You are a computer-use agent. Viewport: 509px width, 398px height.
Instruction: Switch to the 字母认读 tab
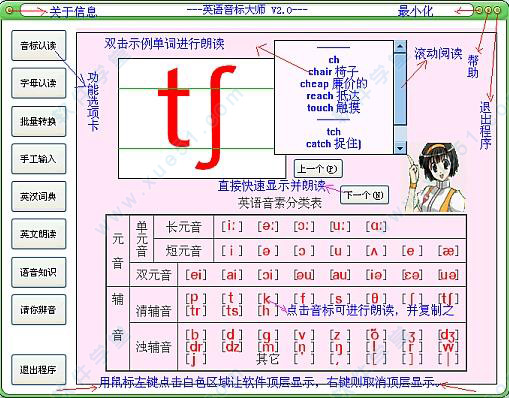coord(39,83)
